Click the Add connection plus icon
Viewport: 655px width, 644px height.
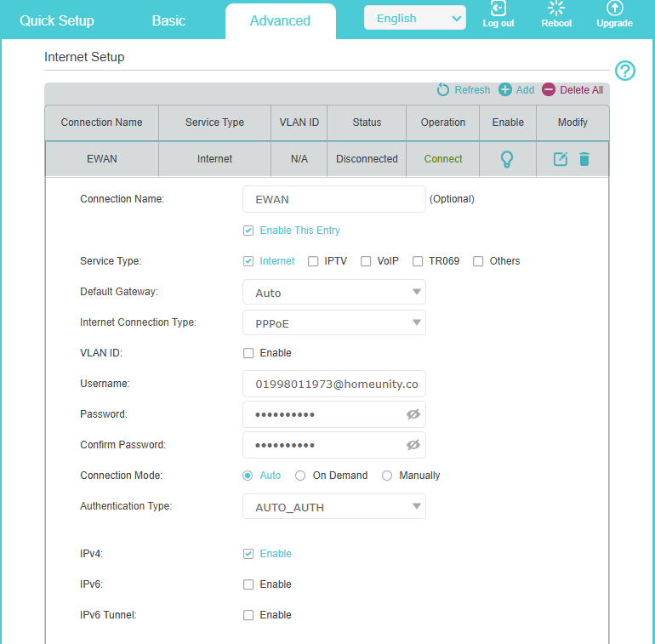[505, 90]
